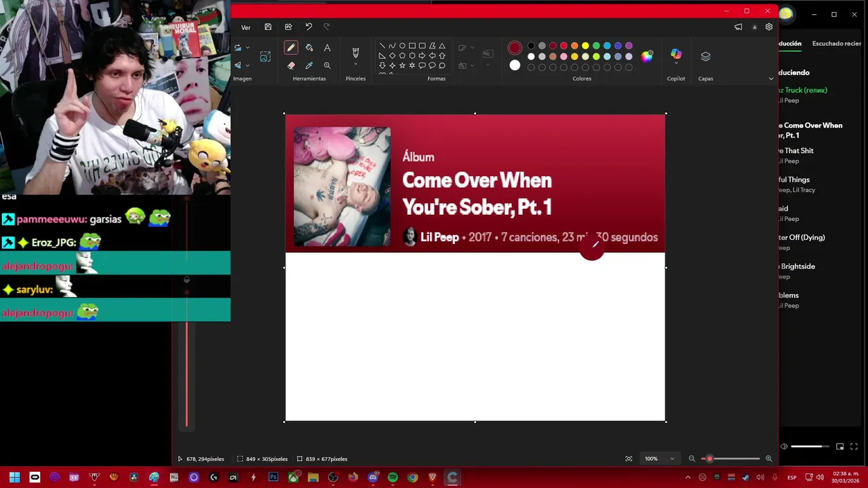Toggle the Capas layers panel

(706, 57)
